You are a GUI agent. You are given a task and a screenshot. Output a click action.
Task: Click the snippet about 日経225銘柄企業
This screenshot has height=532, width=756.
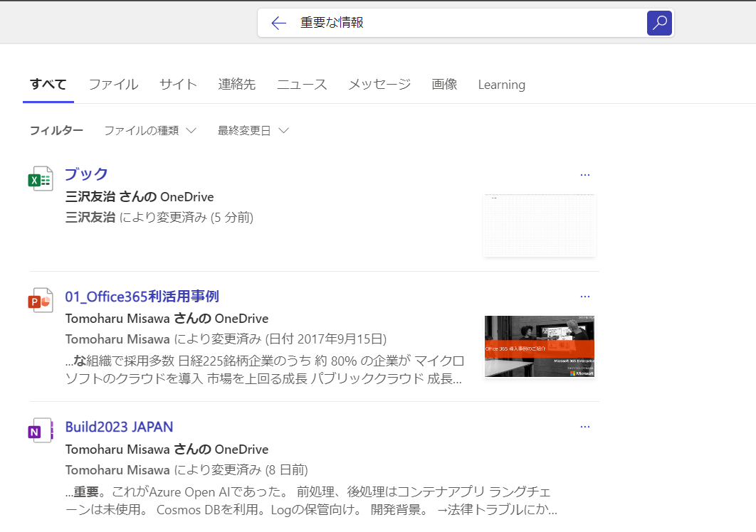[x=265, y=370]
